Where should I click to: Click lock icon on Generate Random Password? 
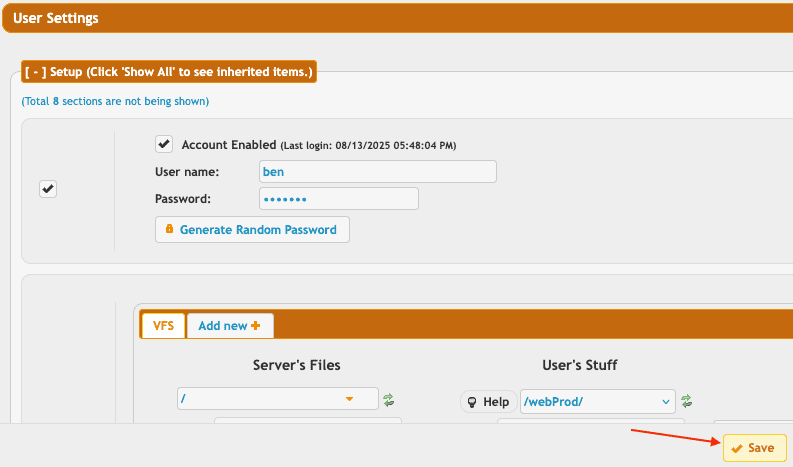coord(169,229)
